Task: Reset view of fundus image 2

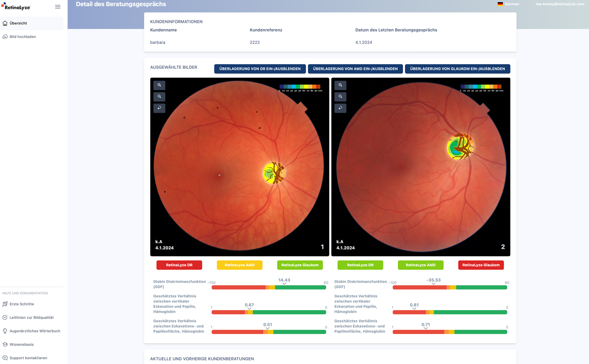Action: tap(340, 108)
